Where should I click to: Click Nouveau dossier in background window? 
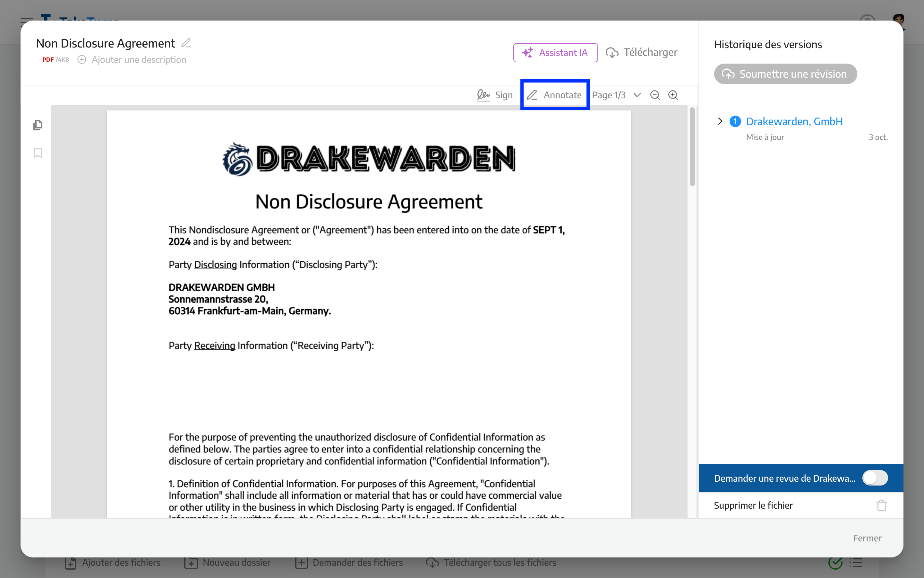227,563
